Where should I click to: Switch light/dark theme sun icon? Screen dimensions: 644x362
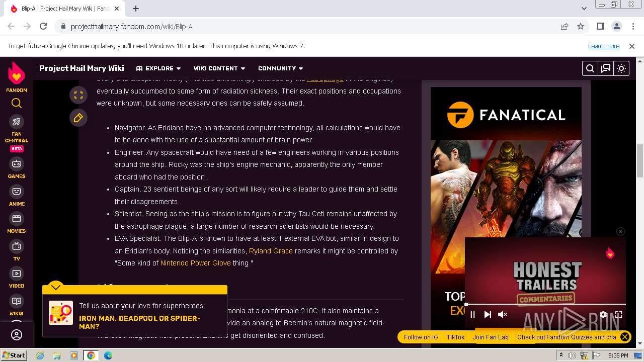click(621, 68)
